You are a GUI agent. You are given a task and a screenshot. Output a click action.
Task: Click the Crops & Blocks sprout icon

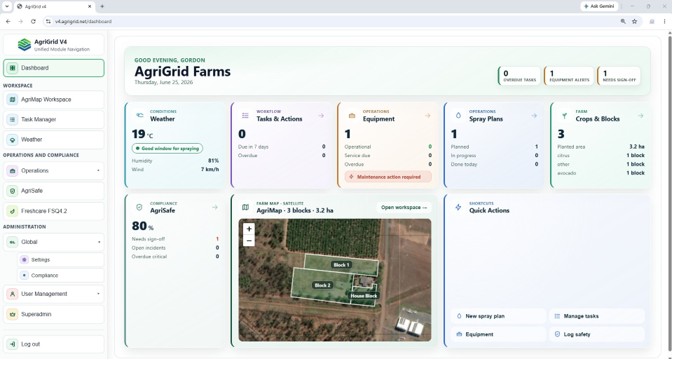(564, 116)
